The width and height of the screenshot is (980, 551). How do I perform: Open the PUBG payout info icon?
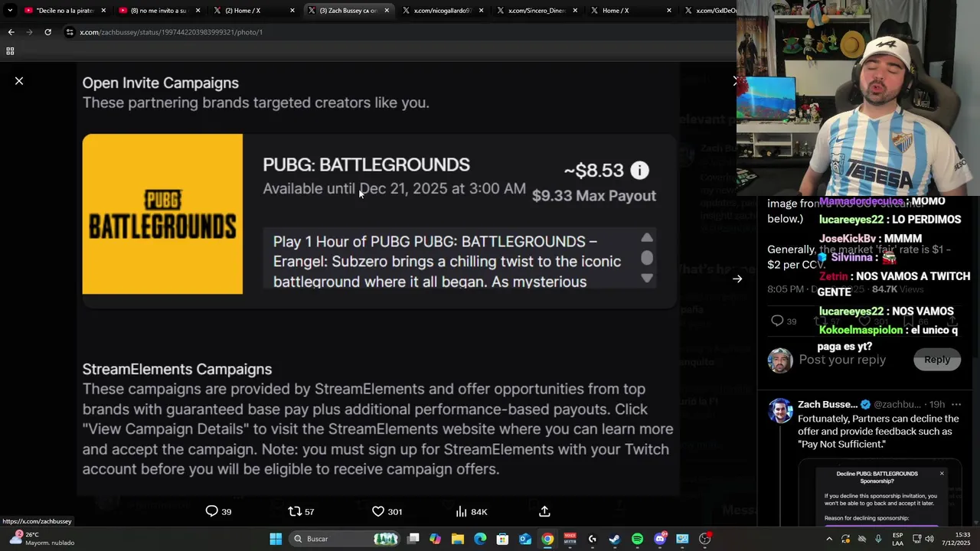click(639, 171)
